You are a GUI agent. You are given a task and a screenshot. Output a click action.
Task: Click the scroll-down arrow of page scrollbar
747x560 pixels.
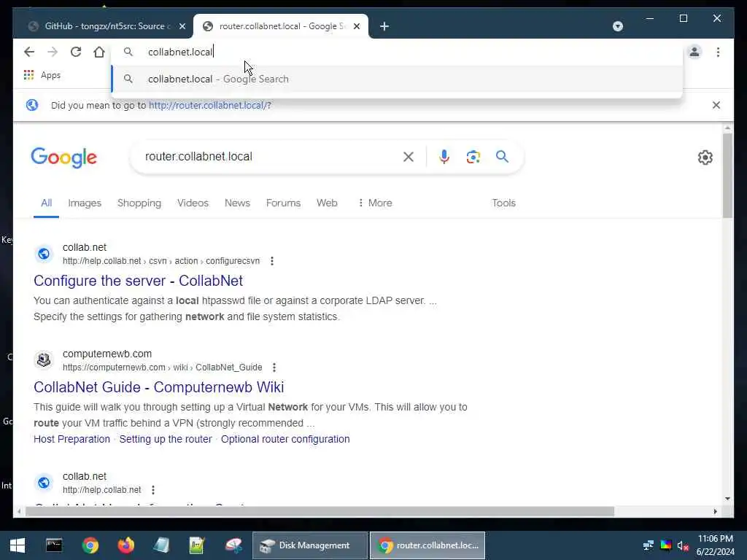[x=727, y=499]
